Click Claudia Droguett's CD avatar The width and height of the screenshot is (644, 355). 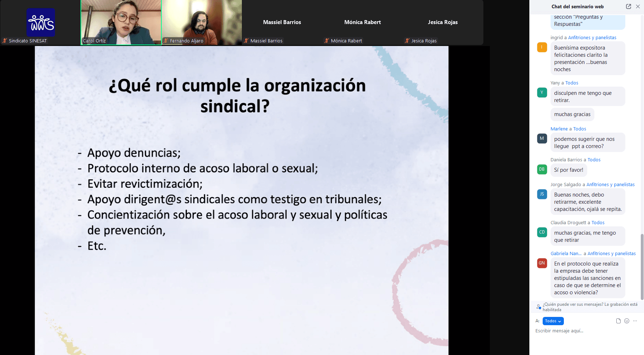click(542, 232)
